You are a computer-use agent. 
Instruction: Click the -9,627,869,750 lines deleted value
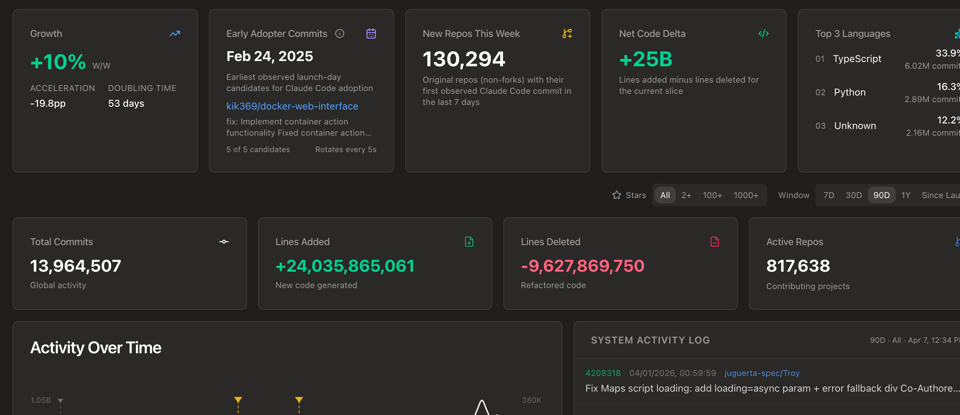click(x=582, y=266)
